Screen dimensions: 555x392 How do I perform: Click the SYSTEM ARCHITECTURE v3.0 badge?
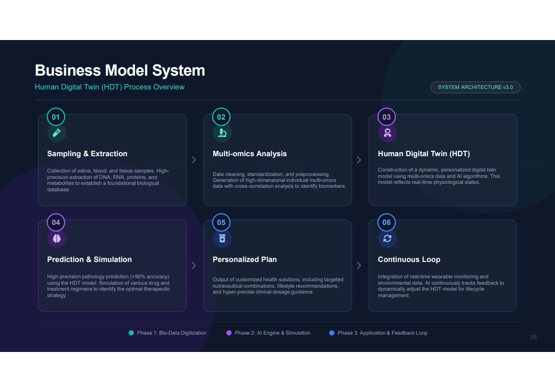point(475,87)
